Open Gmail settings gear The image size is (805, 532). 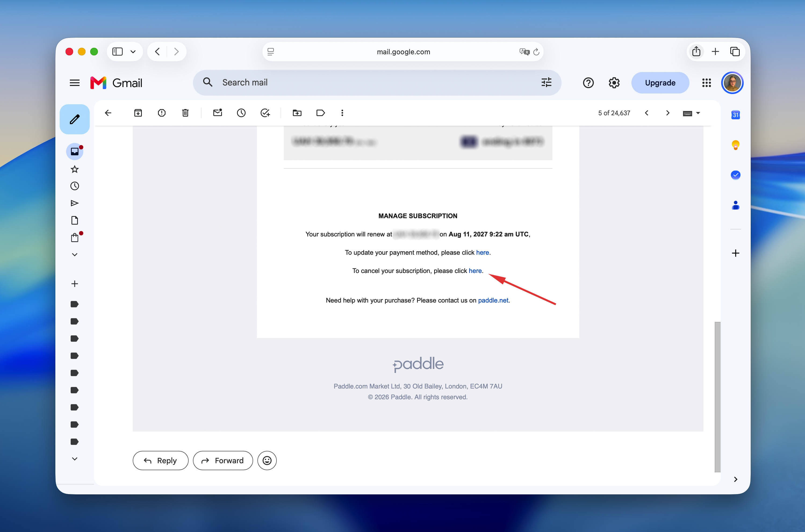614,83
